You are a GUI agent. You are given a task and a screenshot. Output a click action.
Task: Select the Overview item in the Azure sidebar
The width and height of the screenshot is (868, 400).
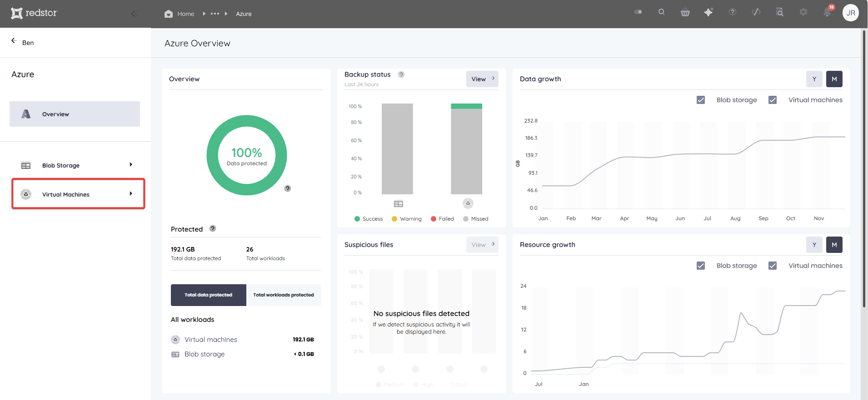pos(75,114)
